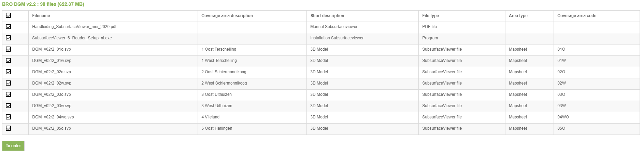
Task: Deselect the DGM_v02r2_01o.svp file checkbox
Action: (x=9, y=49)
